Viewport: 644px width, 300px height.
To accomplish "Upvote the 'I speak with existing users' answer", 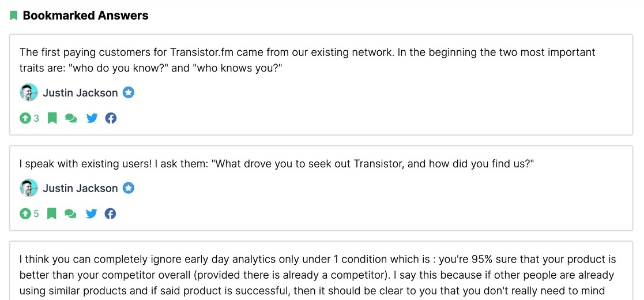I will pos(25,213).
